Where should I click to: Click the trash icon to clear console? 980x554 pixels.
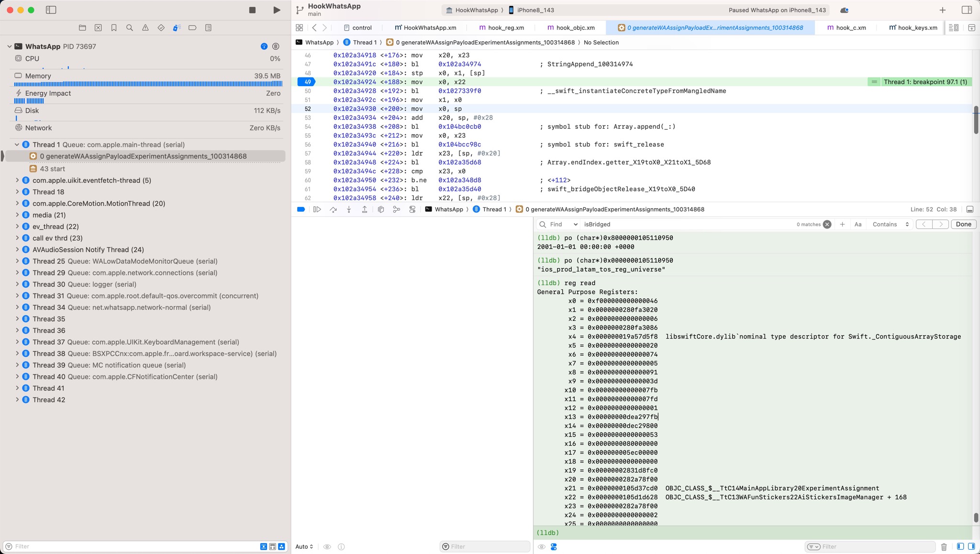[944, 547]
